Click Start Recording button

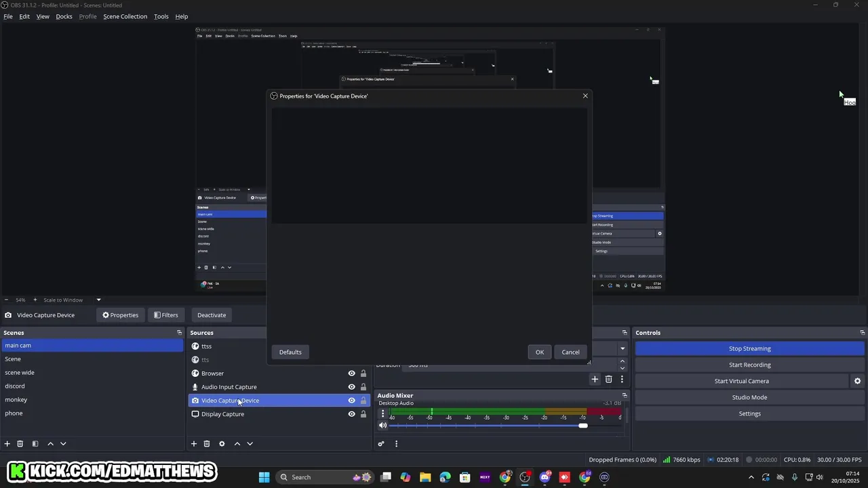(749, 365)
